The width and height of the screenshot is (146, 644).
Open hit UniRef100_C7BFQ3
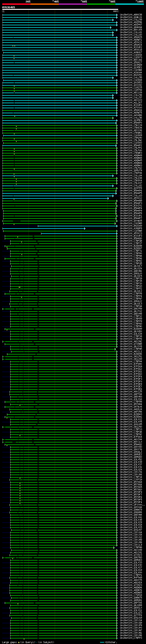(131, 286)
